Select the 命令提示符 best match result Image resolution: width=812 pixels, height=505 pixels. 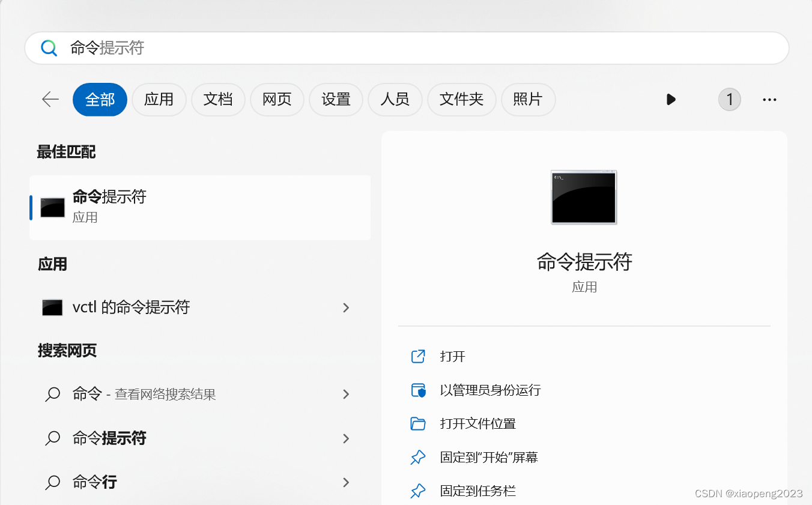[x=200, y=208]
